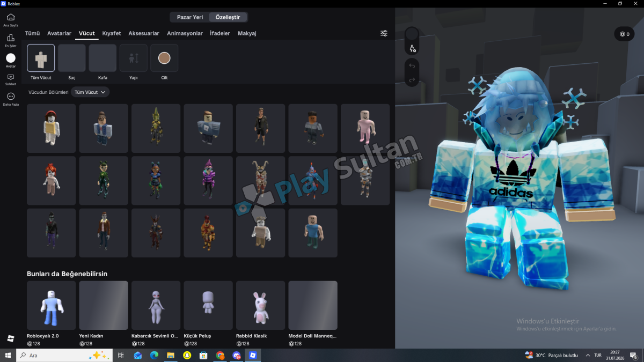Click the Rabbid Klasik item name

point(251,336)
